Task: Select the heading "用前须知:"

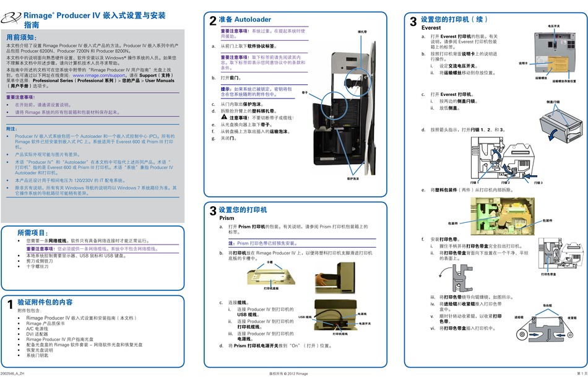Action: (22, 37)
